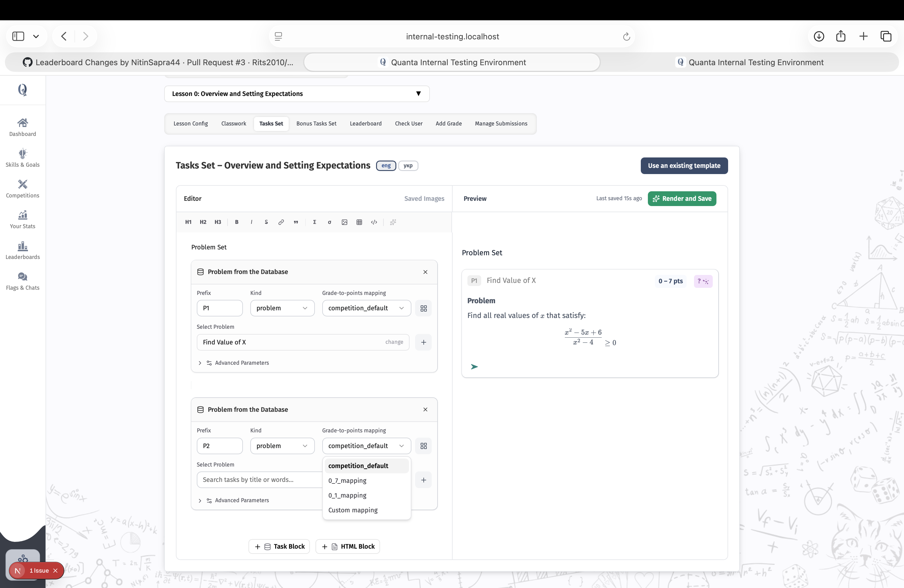This screenshot has height=588, width=904.
Task: Open Flags & Chats from sidebar
Action: [23, 281]
